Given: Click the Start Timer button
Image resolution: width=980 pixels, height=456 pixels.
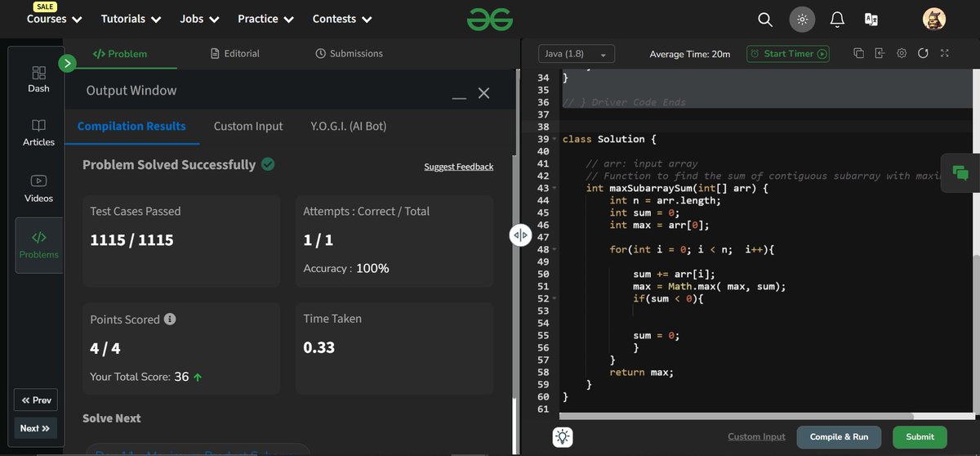Looking at the screenshot, I should tap(788, 54).
